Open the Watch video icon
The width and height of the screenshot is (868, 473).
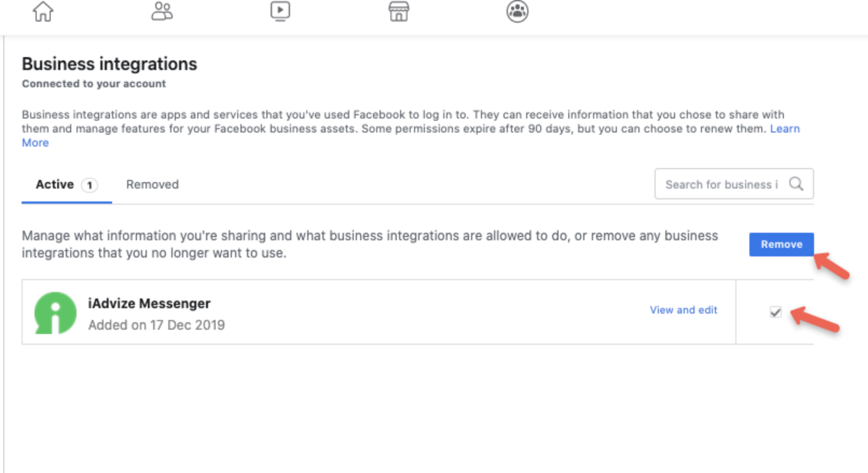pos(280,11)
